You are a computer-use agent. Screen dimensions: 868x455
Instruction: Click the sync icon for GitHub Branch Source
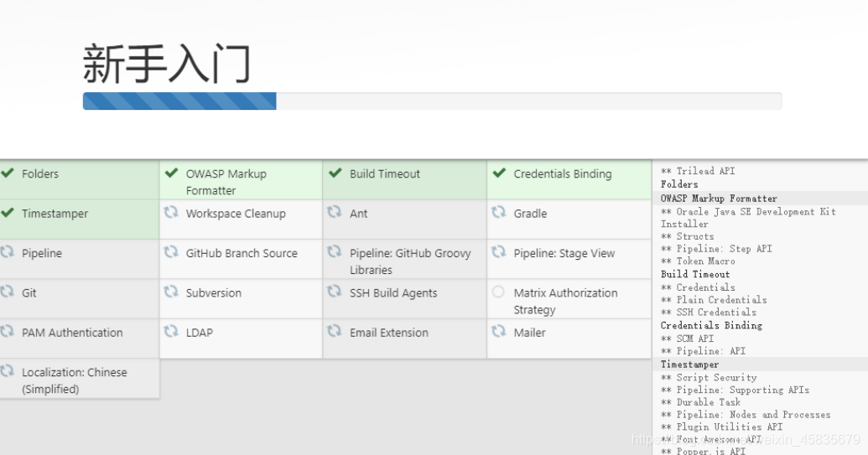[171, 252]
